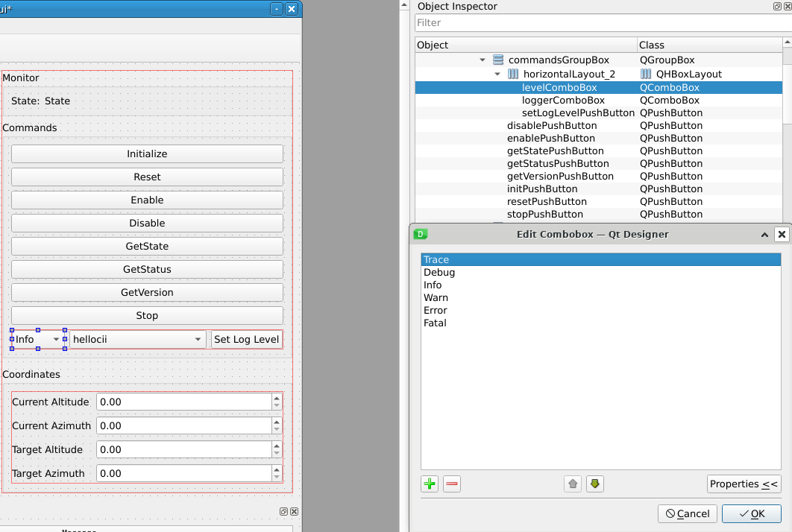Click the green plus add item icon
792x532 pixels.
430,484
